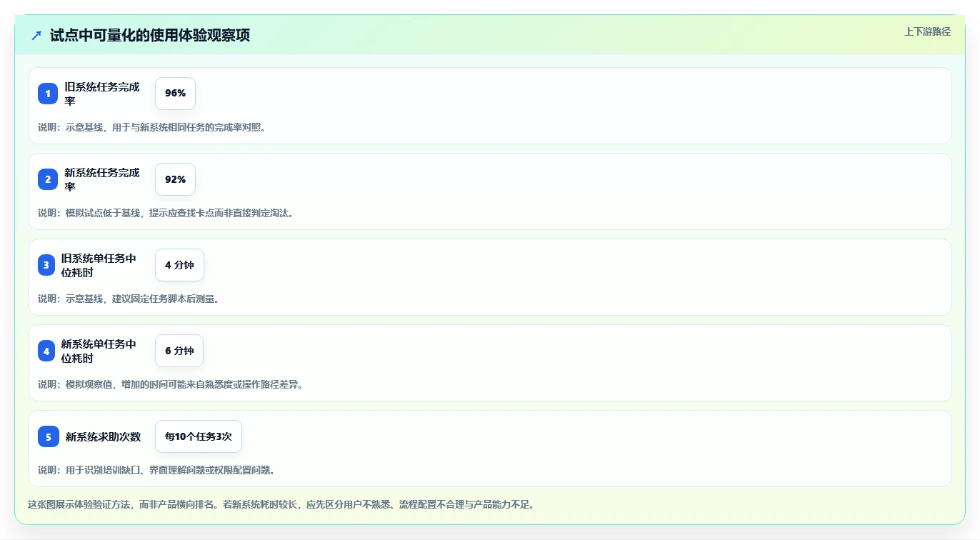Click the 4 分钟 value chip

179,265
